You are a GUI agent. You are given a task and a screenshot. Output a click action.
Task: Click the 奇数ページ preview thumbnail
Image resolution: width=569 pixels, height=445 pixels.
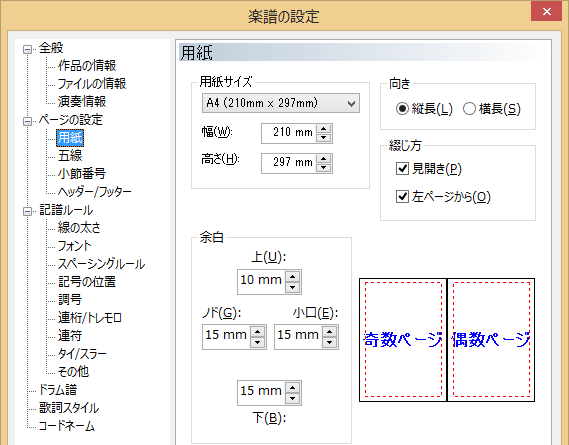click(x=403, y=340)
